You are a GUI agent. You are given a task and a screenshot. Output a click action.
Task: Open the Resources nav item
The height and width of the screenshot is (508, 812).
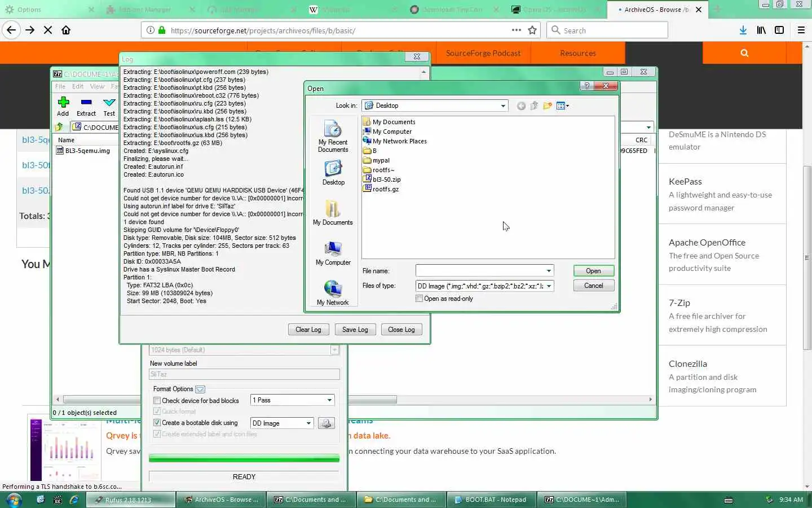(578, 53)
